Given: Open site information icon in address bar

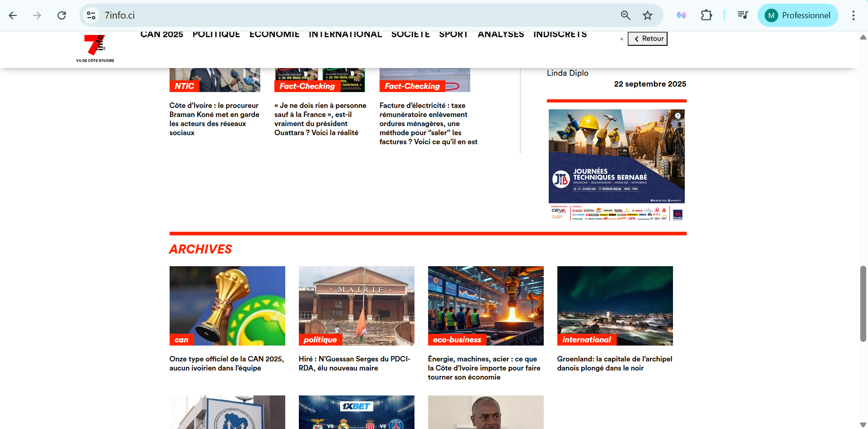Looking at the screenshot, I should point(91,15).
